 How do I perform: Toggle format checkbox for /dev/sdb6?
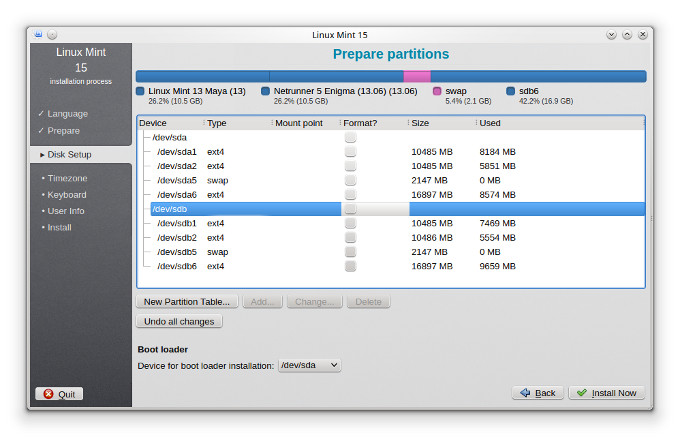(350, 266)
